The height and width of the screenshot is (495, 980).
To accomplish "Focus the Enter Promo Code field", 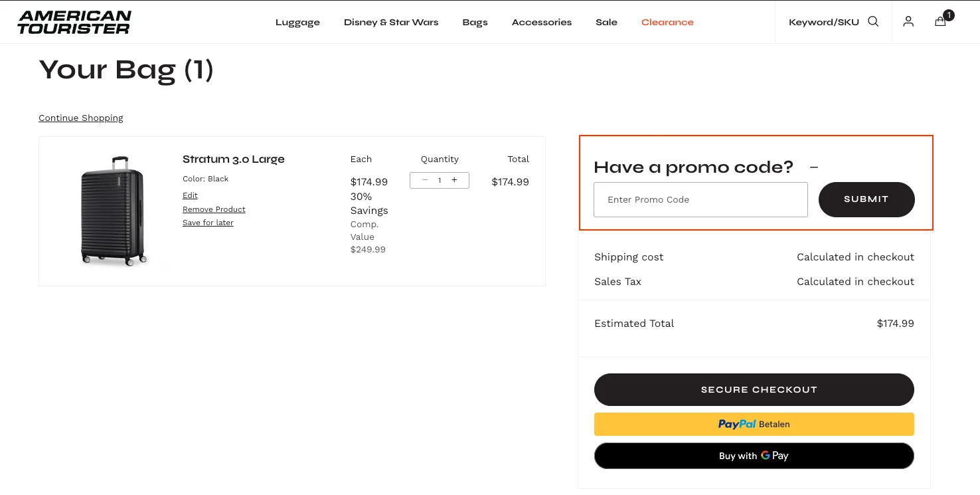I will [700, 199].
